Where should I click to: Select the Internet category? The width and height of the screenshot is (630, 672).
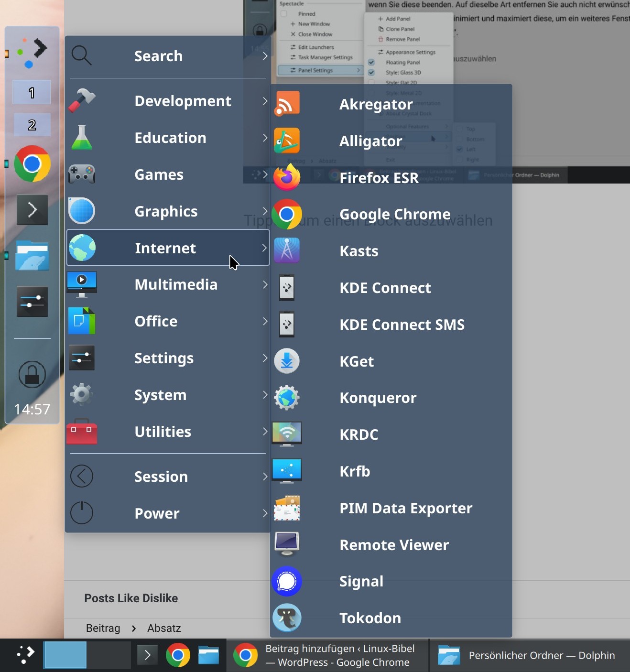pyautogui.click(x=168, y=248)
